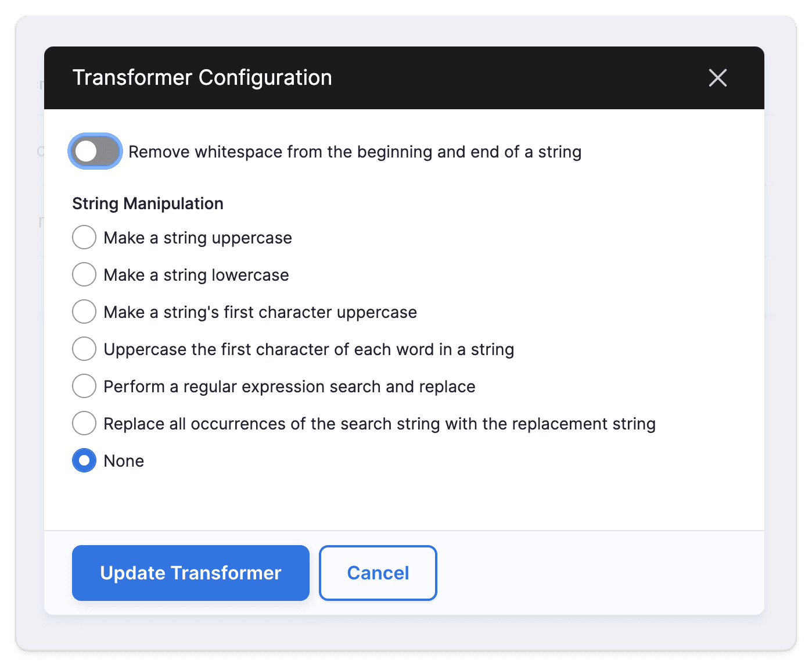Cancel the transformer configuration changes
The width and height of the screenshot is (812, 666).
tap(378, 573)
